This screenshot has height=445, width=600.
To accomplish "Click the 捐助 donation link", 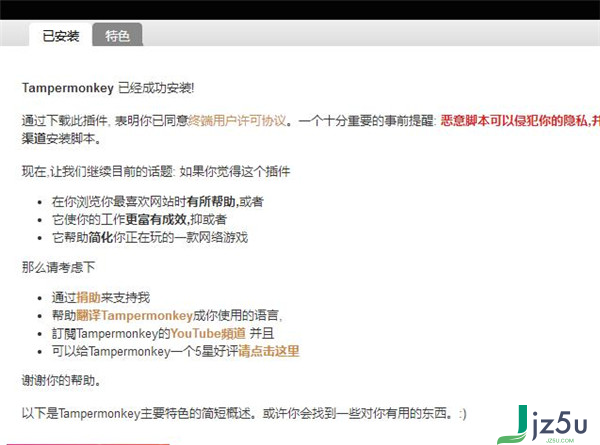I will point(88,297).
